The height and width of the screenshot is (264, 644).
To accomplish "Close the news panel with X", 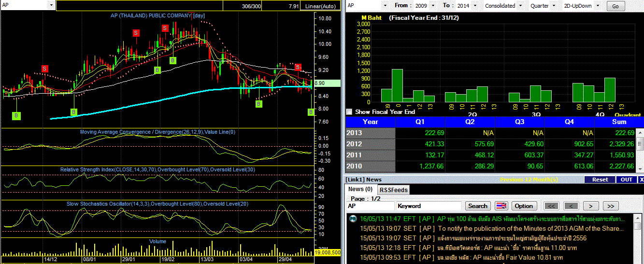I will point(641,180).
